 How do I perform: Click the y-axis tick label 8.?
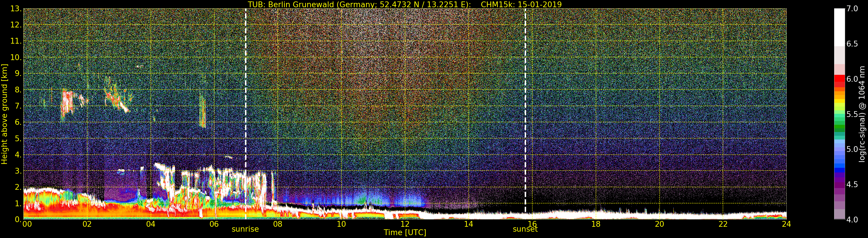pos(18,90)
